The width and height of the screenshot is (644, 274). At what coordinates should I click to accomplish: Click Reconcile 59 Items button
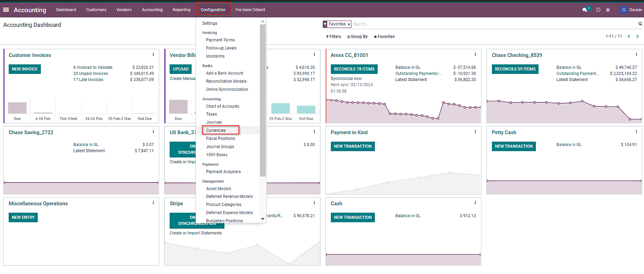coord(515,69)
